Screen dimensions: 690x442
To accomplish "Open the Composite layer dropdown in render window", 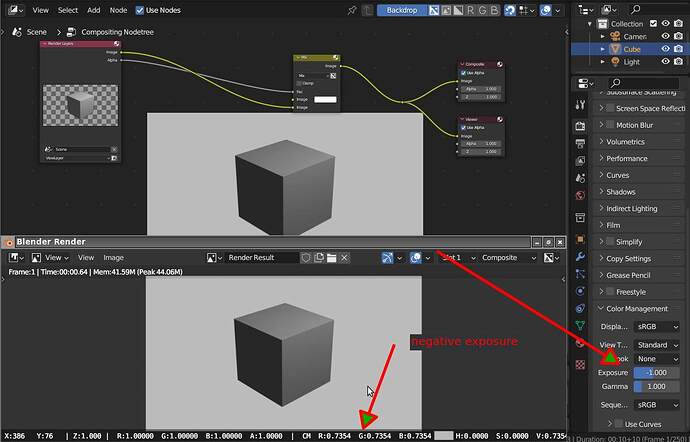I will (509, 258).
